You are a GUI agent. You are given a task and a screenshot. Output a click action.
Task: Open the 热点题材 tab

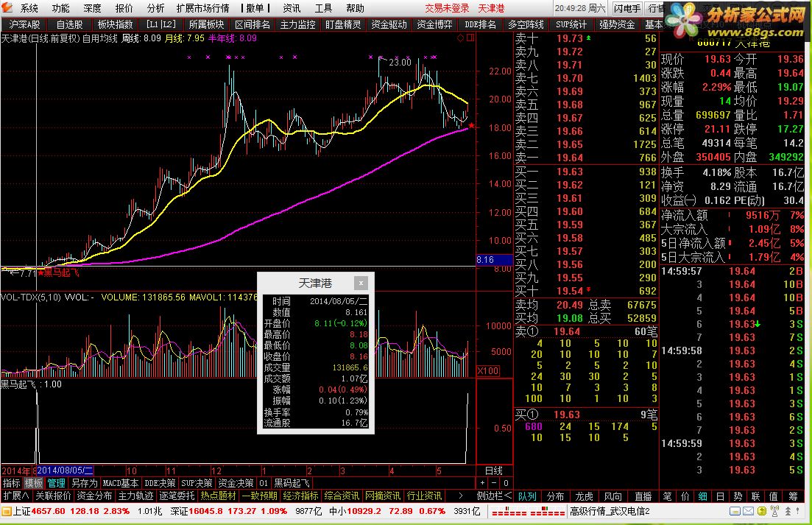click(218, 496)
